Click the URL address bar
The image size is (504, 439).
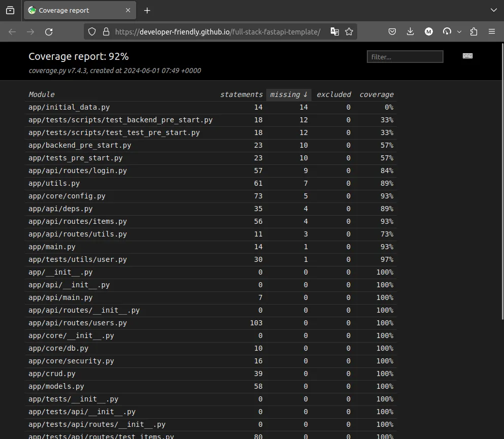218,31
